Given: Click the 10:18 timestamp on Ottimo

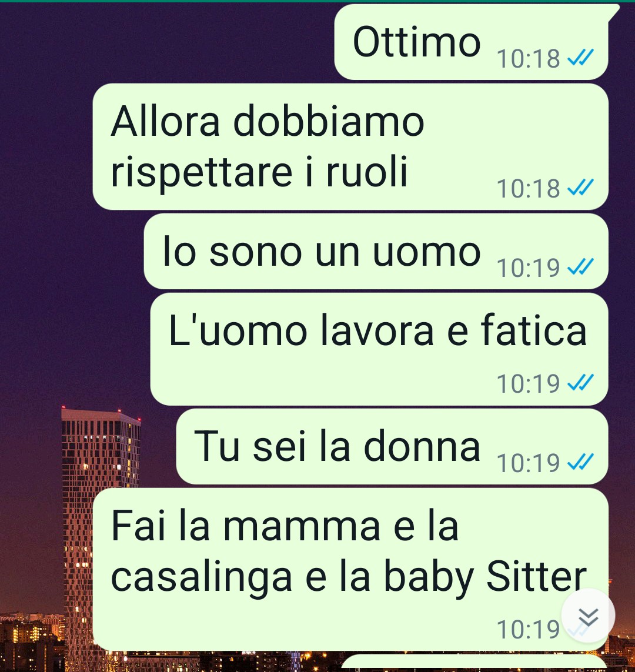Looking at the screenshot, I should coord(529,58).
